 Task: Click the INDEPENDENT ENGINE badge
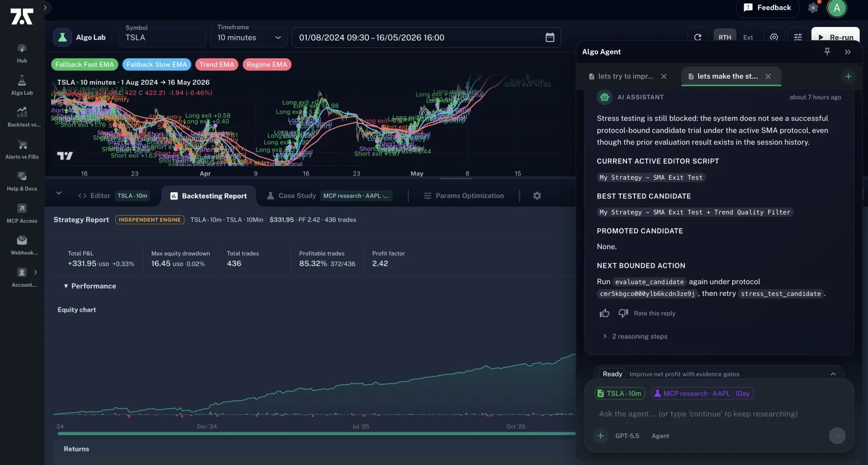coord(150,220)
